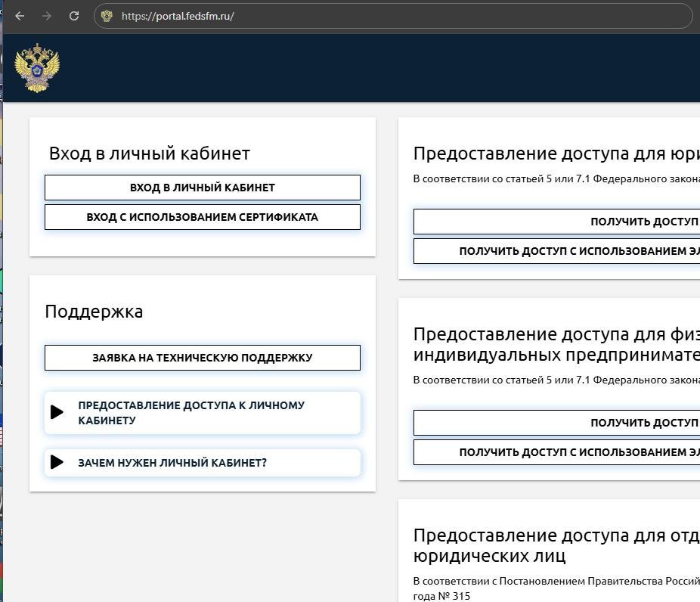The width and height of the screenshot is (700, 602).
Task: Click the portal.fedsfm.ru address bar
Action: pyautogui.click(x=378, y=16)
